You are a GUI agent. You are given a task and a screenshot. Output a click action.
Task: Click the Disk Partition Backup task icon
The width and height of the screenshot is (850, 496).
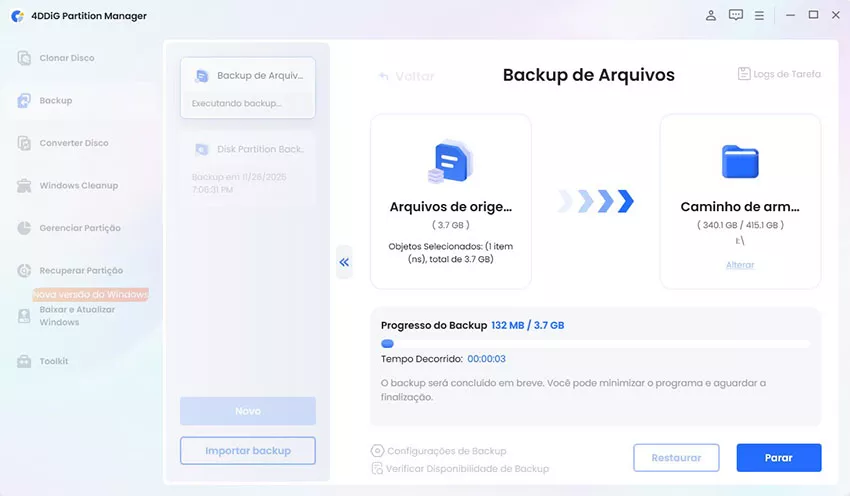pyautogui.click(x=202, y=149)
